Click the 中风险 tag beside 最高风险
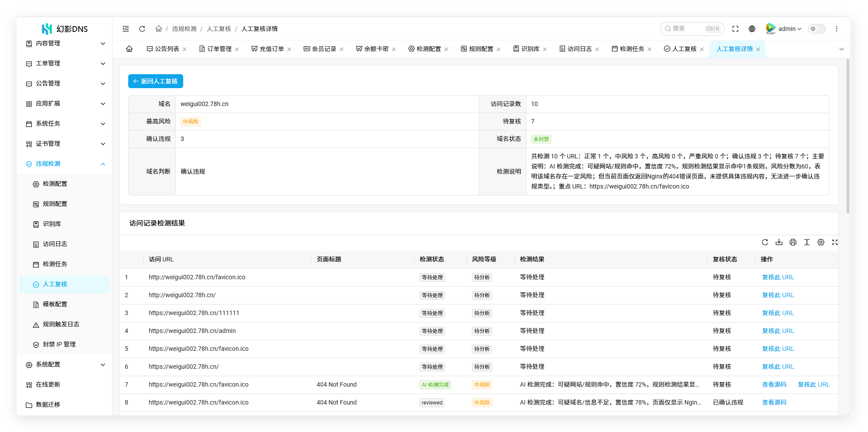868x432 pixels. pos(191,122)
